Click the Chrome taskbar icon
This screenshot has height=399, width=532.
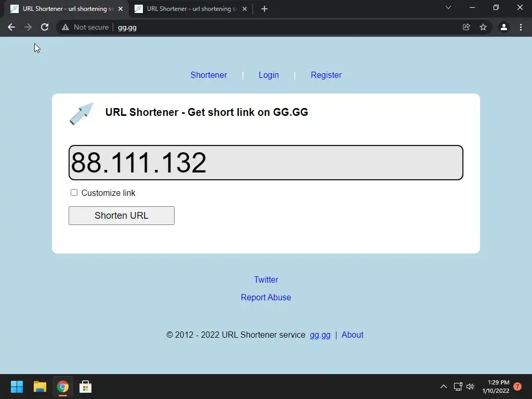coord(63,387)
